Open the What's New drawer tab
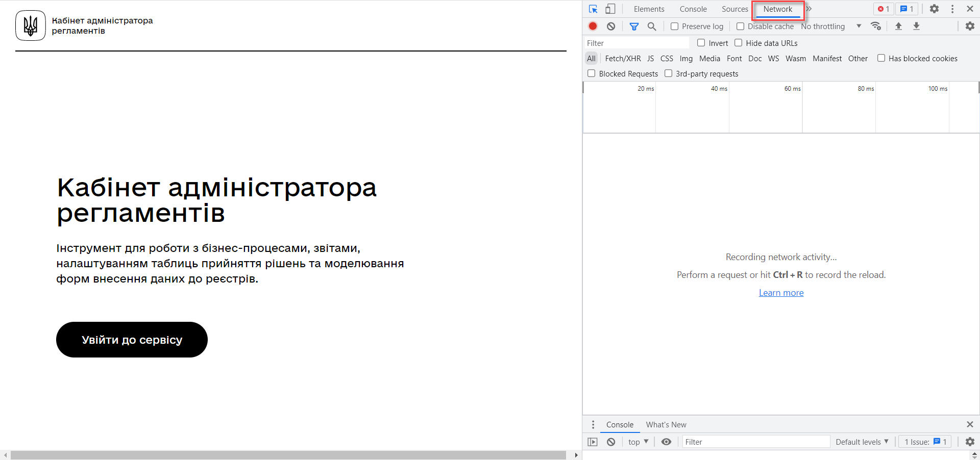 [x=666, y=425]
